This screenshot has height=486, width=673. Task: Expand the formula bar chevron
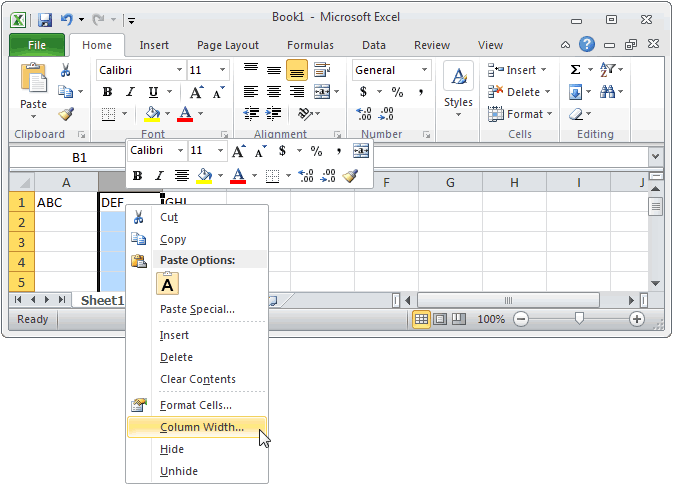(x=655, y=157)
